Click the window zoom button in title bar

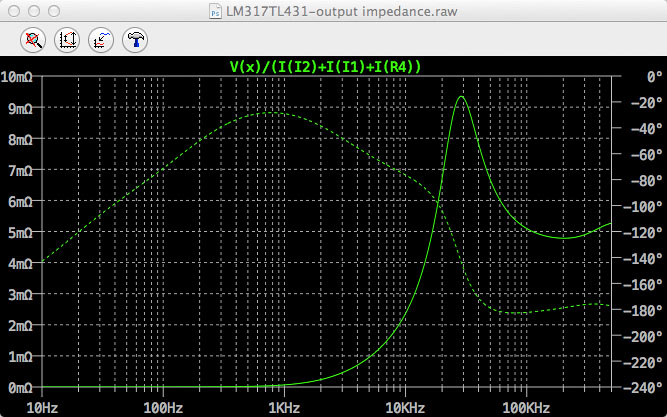(54, 11)
